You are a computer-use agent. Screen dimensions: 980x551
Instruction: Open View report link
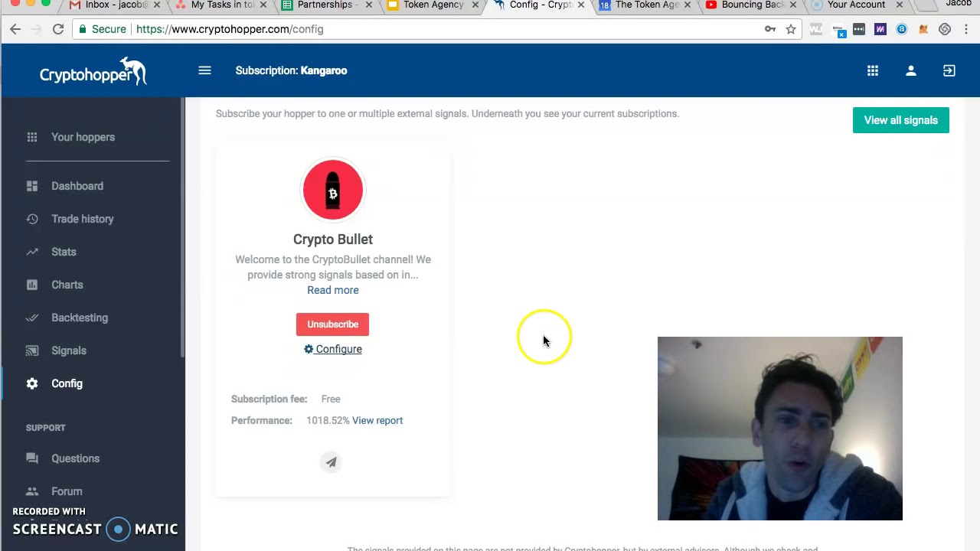377,420
